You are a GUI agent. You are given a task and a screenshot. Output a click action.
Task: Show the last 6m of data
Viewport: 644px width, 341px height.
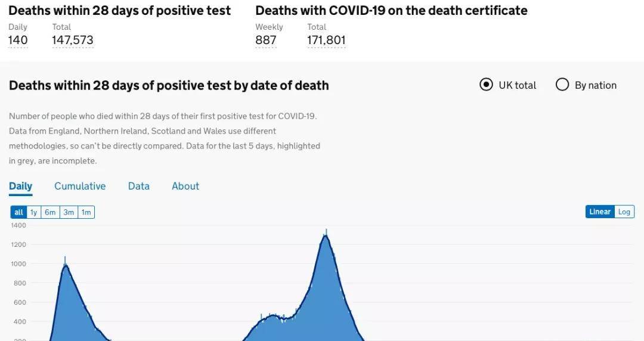(x=50, y=212)
